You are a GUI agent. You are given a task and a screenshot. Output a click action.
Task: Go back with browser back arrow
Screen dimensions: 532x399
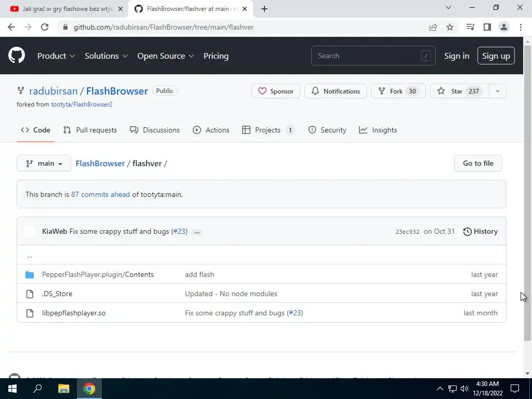pyautogui.click(x=11, y=27)
